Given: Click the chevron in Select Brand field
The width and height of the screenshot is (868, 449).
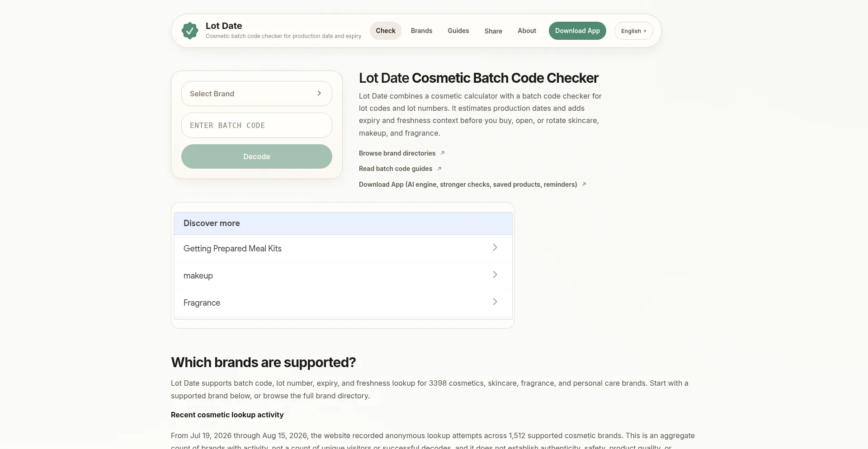Looking at the screenshot, I should tap(319, 93).
